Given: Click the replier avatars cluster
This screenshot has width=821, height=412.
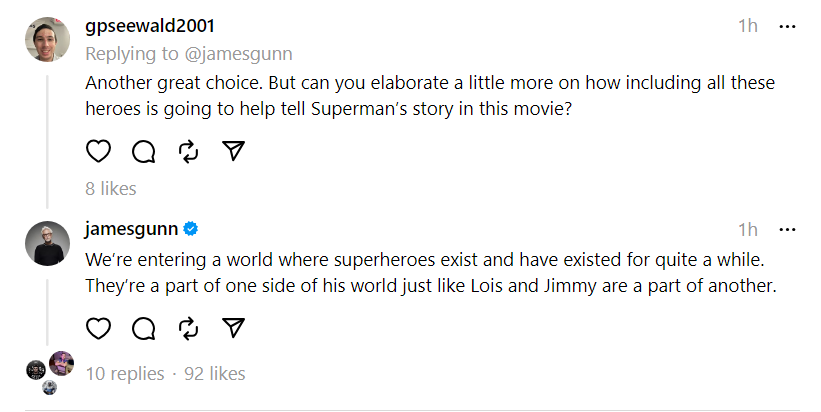Looking at the screenshot, I should (50, 371).
